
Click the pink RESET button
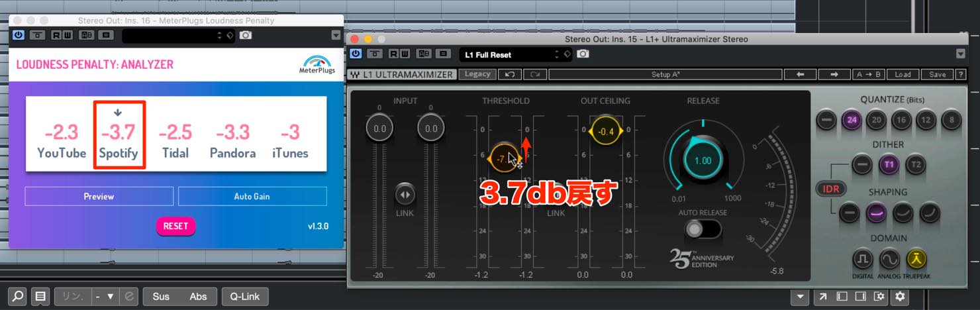coord(175,226)
